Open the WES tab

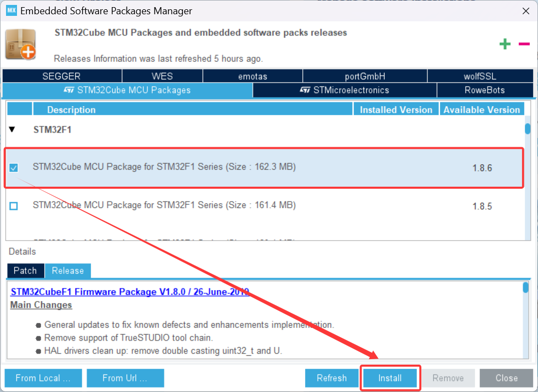point(162,76)
